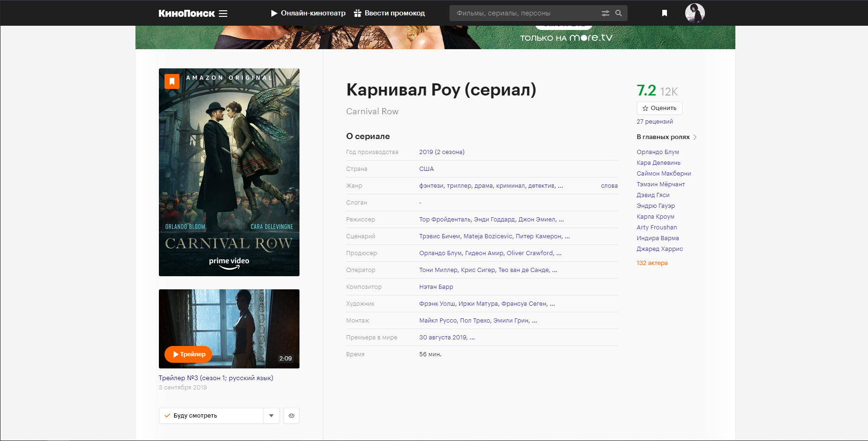Open Джаред Харрис actor link
This screenshot has height=441, width=868.
[x=659, y=249]
